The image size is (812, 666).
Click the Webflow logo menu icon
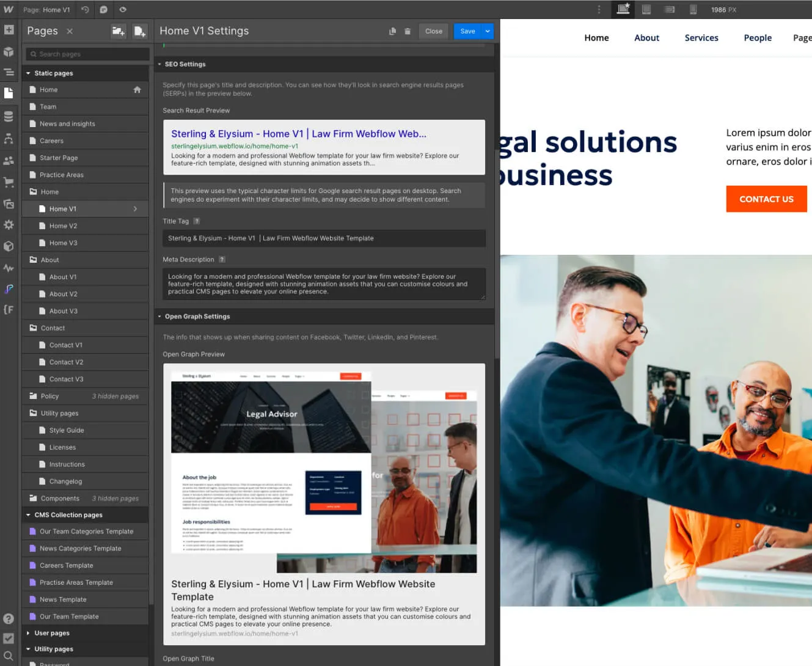pyautogui.click(x=9, y=10)
